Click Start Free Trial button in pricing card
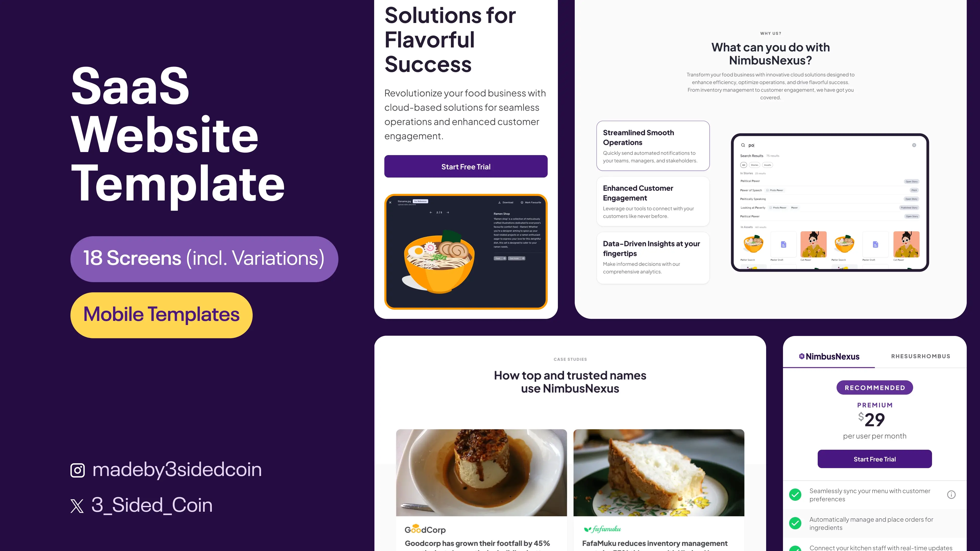 (874, 459)
